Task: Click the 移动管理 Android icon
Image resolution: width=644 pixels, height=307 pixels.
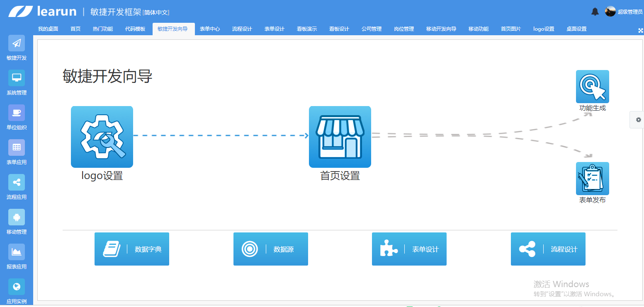Action: click(x=17, y=217)
